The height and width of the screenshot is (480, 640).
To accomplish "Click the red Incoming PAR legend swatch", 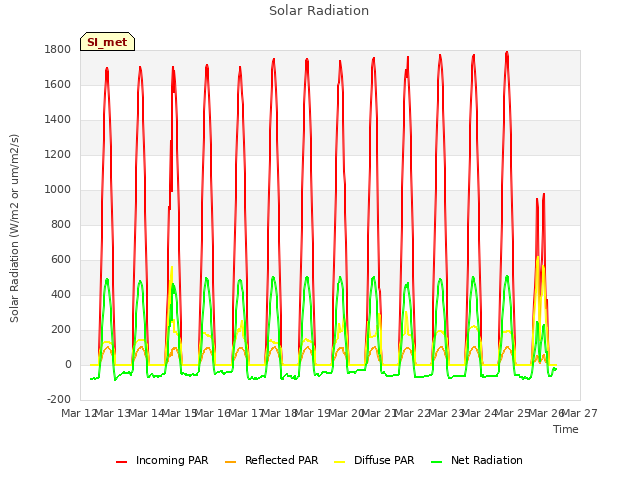I will (x=121, y=462).
